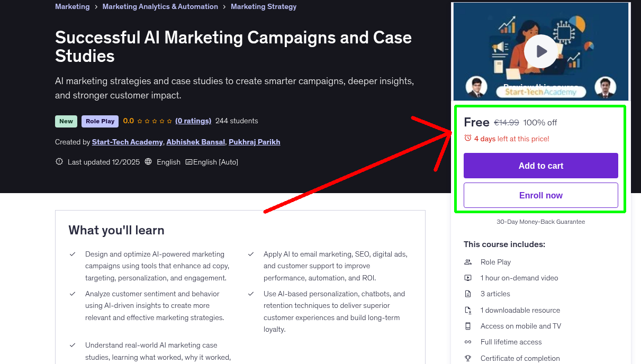
Task: Click the articles document icon
Action: tap(468, 294)
